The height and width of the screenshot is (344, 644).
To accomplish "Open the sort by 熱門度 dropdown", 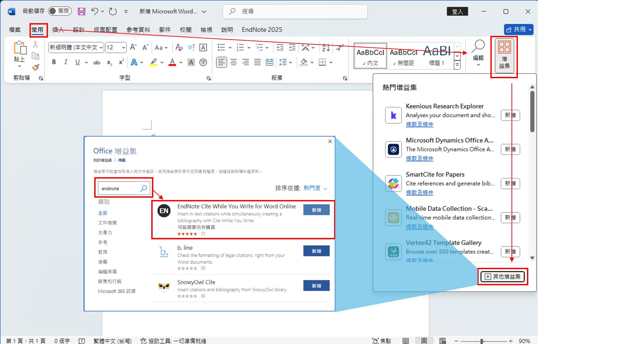I will point(315,188).
